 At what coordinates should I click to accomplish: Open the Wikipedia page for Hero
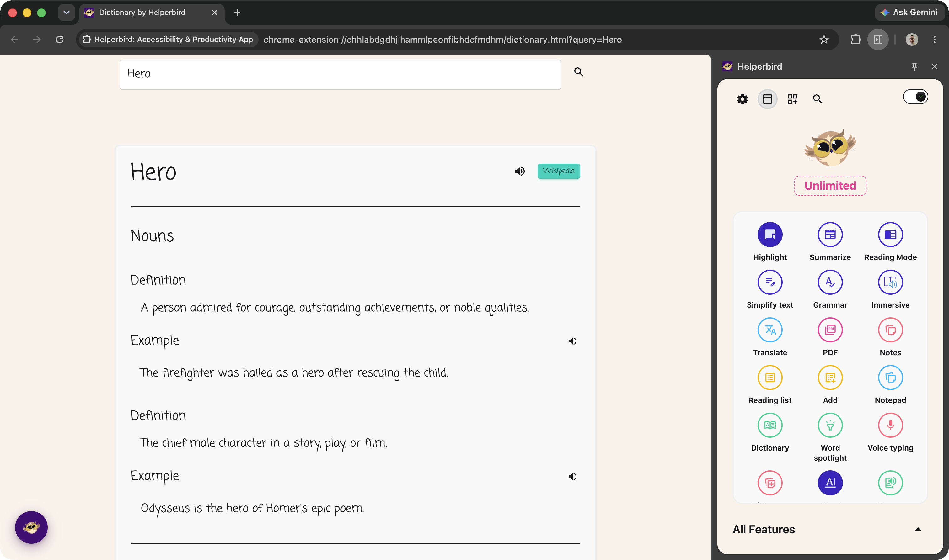pyautogui.click(x=559, y=171)
